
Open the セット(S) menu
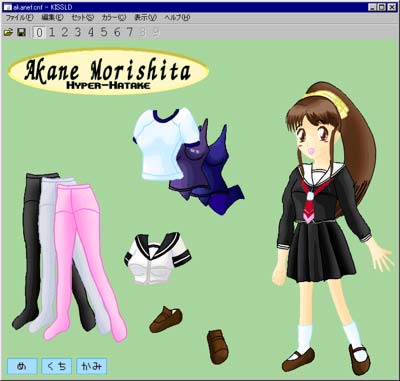83,18
